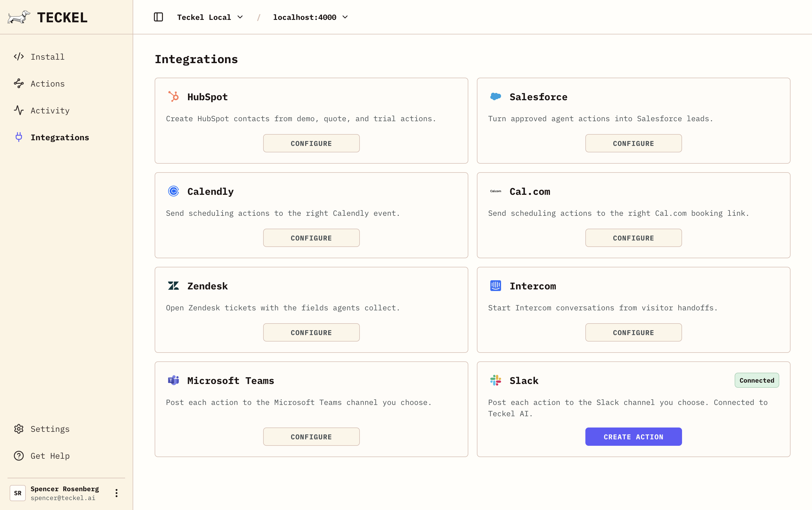Click the Zendesk card title
Screen dimensions: 812x510
[208, 286]
